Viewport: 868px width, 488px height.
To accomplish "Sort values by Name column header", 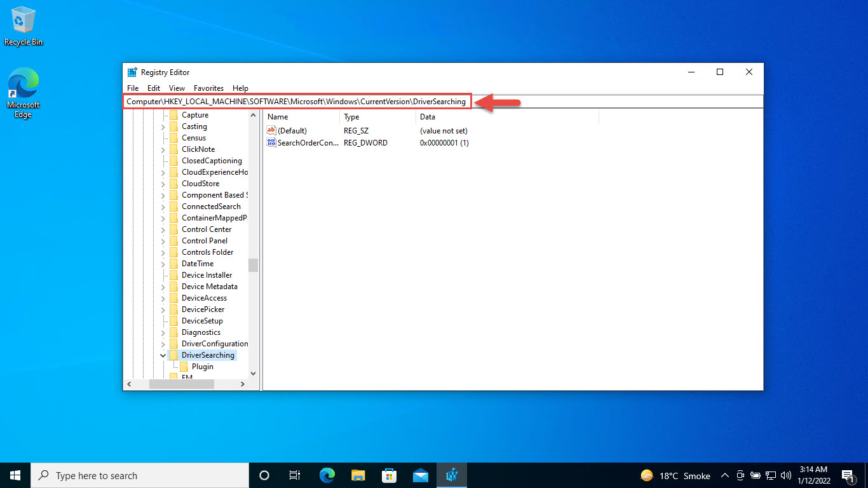I will (302, 117).
